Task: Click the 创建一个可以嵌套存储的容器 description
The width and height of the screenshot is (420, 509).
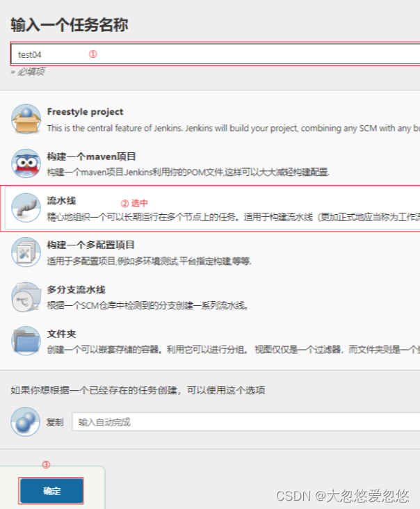Action: point(234,350)
